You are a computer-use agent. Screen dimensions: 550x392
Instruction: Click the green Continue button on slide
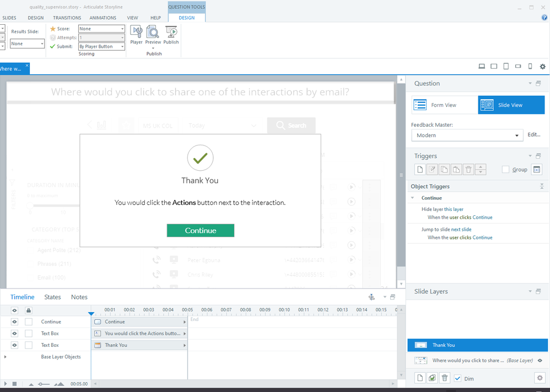[200, 231]
